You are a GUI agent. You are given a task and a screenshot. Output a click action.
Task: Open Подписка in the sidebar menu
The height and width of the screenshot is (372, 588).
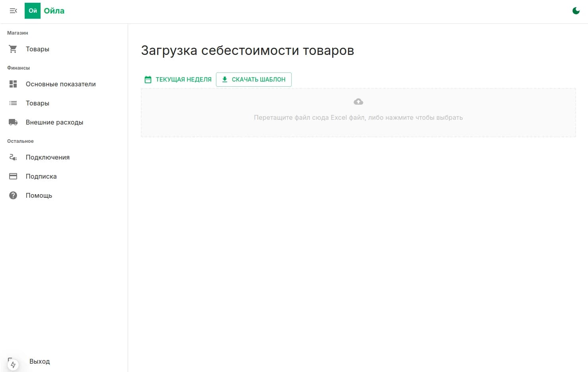(41, 176)
